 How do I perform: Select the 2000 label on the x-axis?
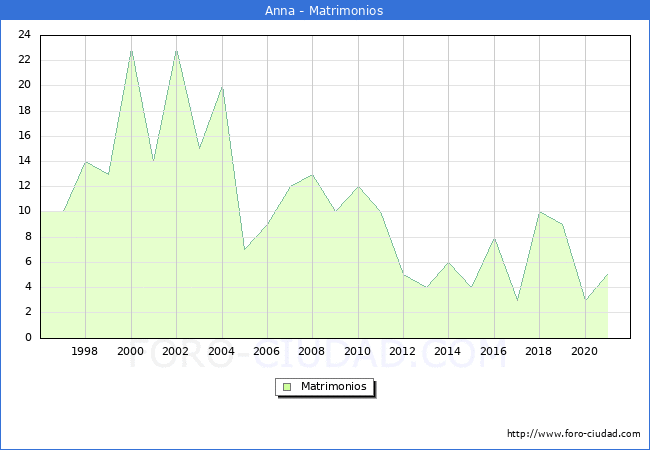131,351
